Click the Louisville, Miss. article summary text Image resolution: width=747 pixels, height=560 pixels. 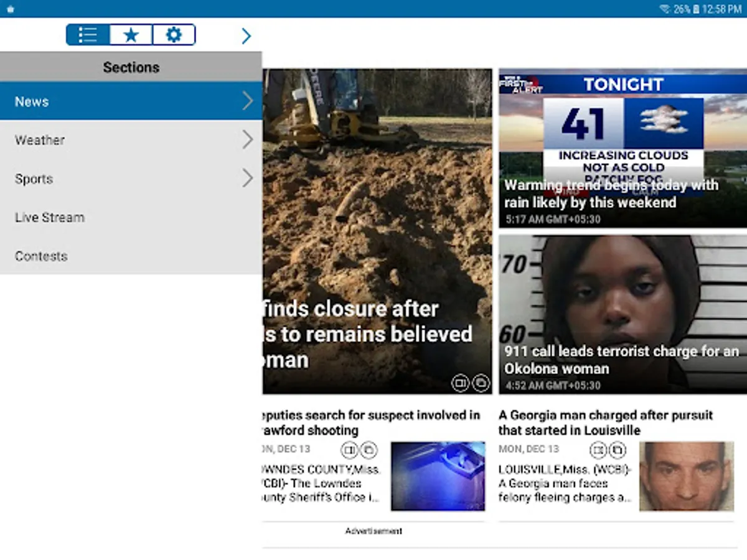pos(565,483)
